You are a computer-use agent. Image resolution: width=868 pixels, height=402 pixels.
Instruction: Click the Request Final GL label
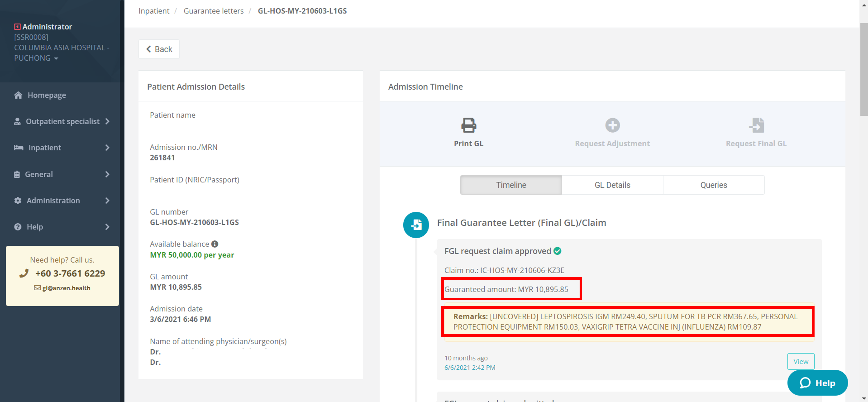pyautogui.click(x=756, y=143)
